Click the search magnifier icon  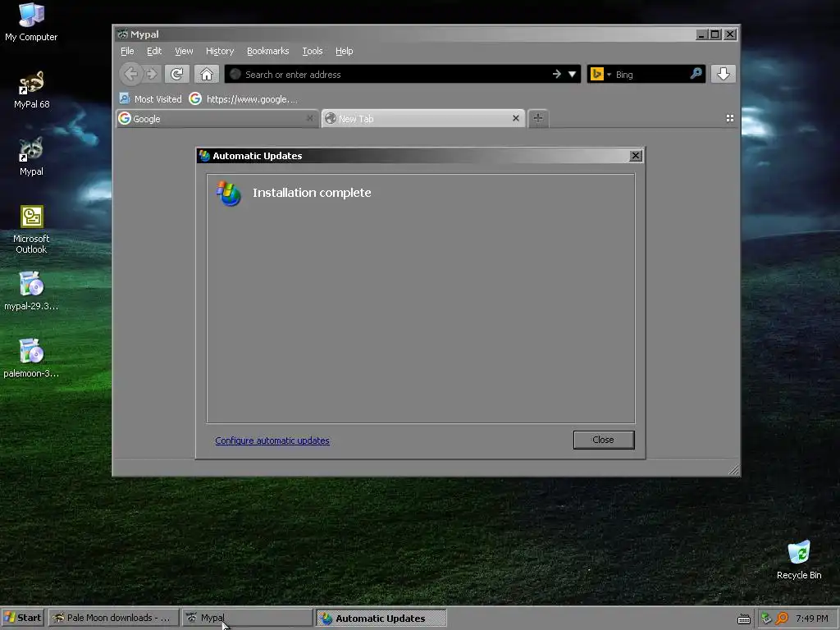pos(696,73)
